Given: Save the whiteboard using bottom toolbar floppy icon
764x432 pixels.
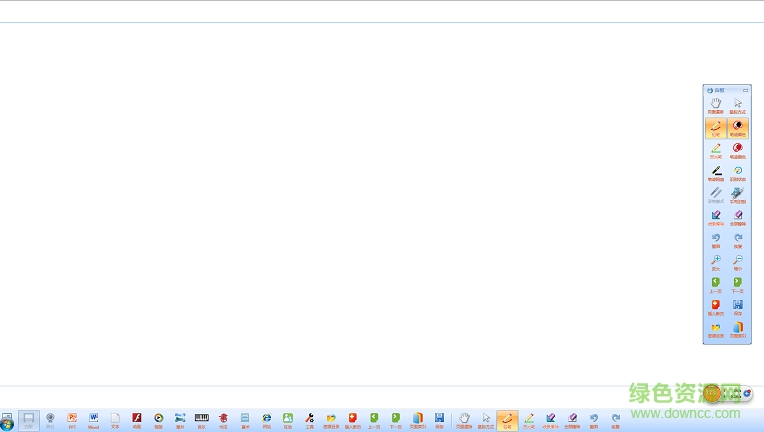Looking at the screenshot, I should (439, 420).
